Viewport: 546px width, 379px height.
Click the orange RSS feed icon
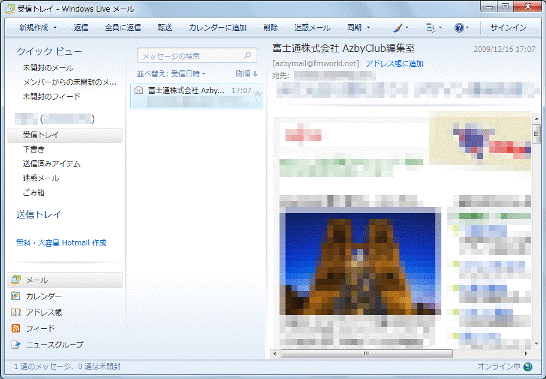16,328
